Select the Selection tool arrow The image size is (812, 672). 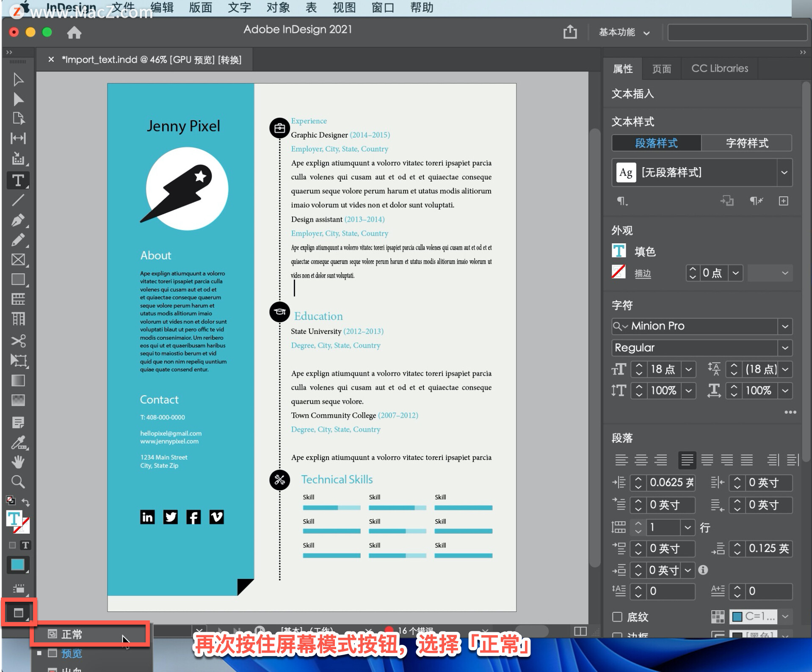[x=18, y=80]
